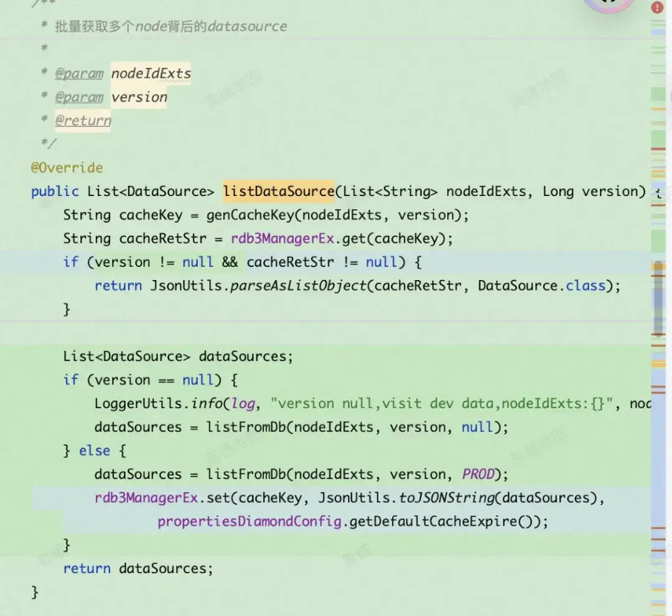Click JsonUtils on the return line
The image size is (672, 616).
tap(186, 286)
